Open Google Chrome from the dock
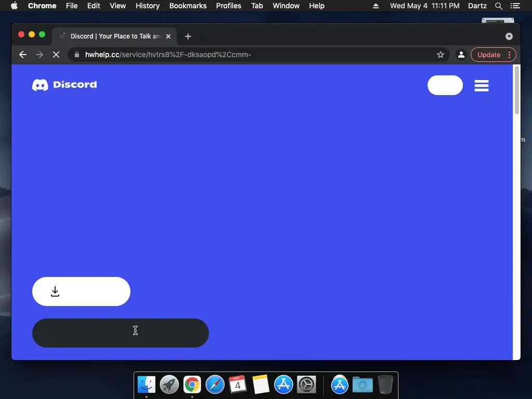This screenshot has height=399, width=532. point(192,385)
